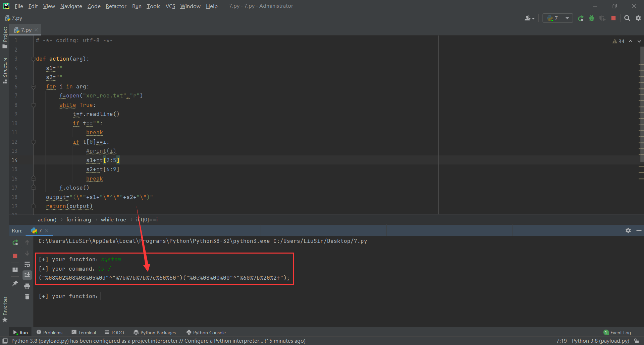
Task: Toggle scroll to end in Run console
Action: click(x=27, y=275)
